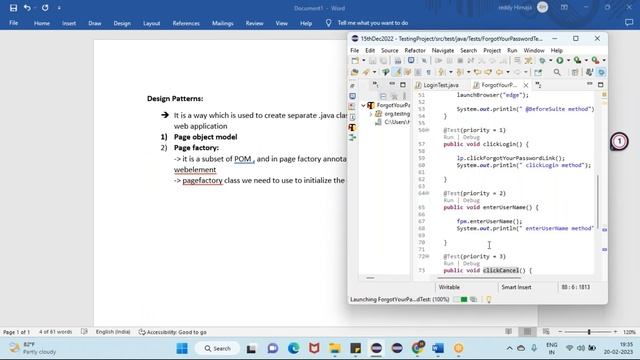Click the Debug bug icon in Eclipse toolbar
This screenshot has width=640, height=360.
542,60
